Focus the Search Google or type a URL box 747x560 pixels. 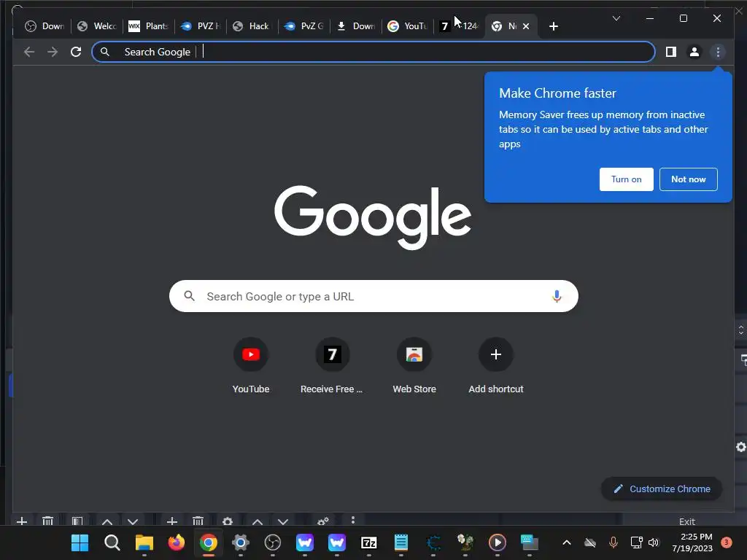click(373, 296)
